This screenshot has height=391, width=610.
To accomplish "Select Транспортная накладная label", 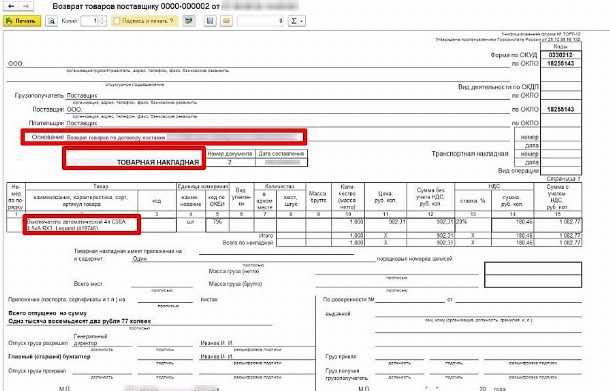I will coord(470,154).
